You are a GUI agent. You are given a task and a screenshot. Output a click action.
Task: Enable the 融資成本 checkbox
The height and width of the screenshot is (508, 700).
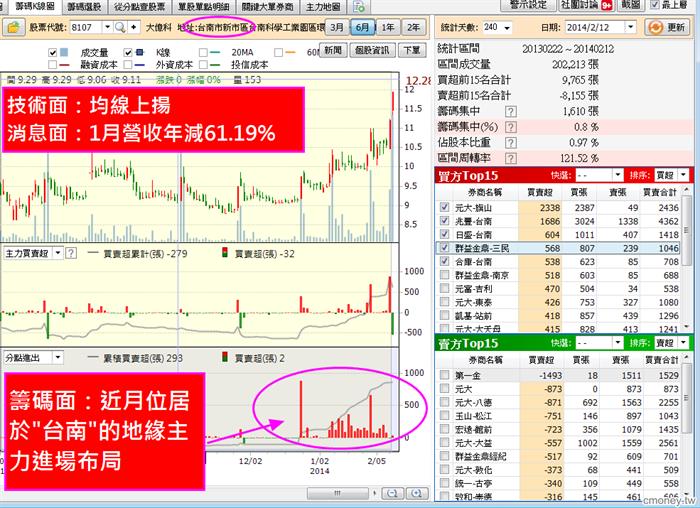click(x=53, y=65)
